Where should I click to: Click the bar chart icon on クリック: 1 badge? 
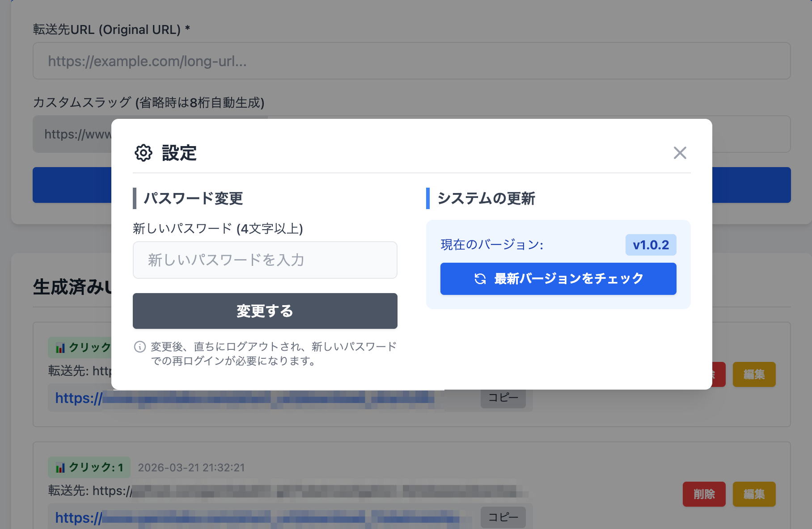pos(60,467)
